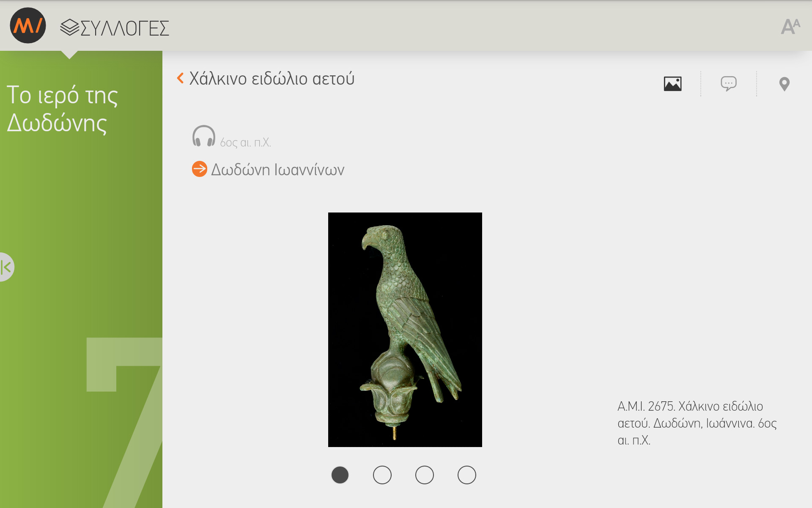Select the Το ιερό της Δωδώνης heading
The height and width of the screenshot is (508, 812).
62,109
